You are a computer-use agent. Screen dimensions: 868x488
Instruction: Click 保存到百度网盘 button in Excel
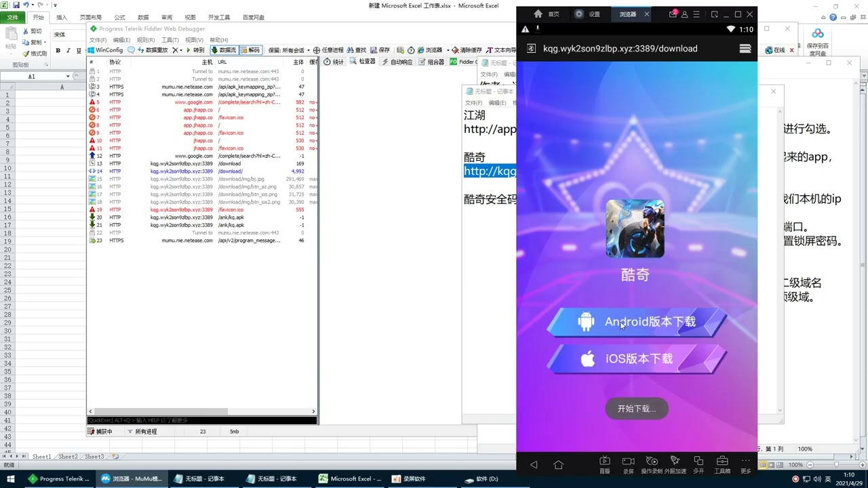pos(818,42)
